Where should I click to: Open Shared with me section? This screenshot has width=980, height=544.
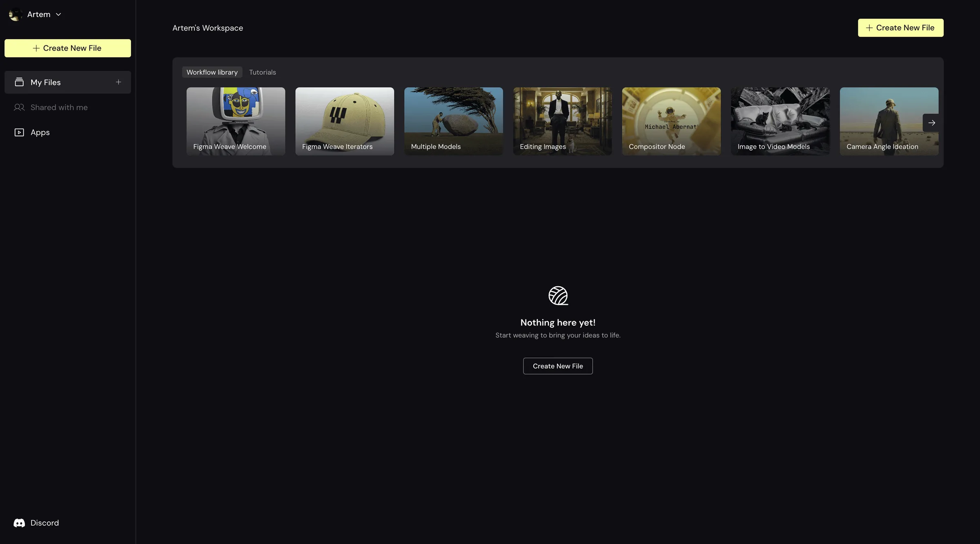pos(68,107)
